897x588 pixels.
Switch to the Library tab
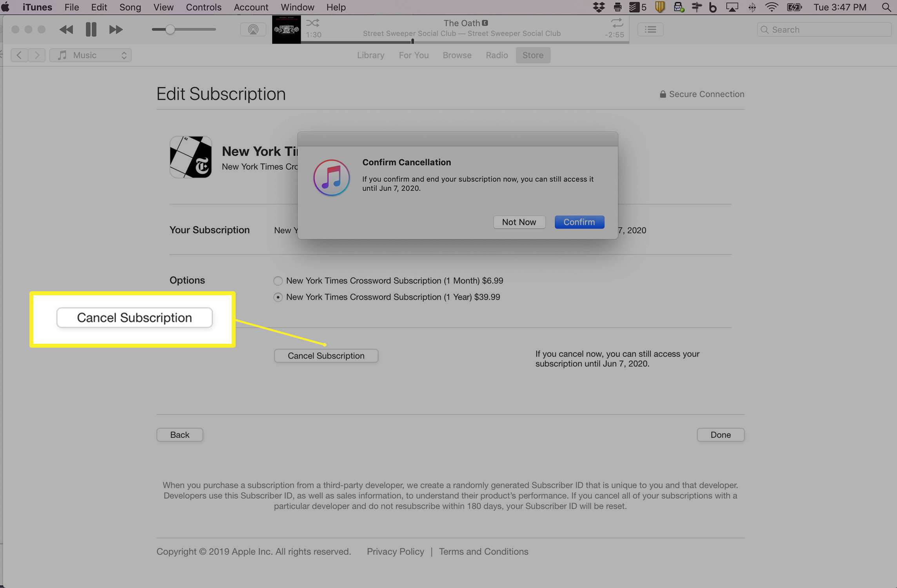[x=370, y=55]
